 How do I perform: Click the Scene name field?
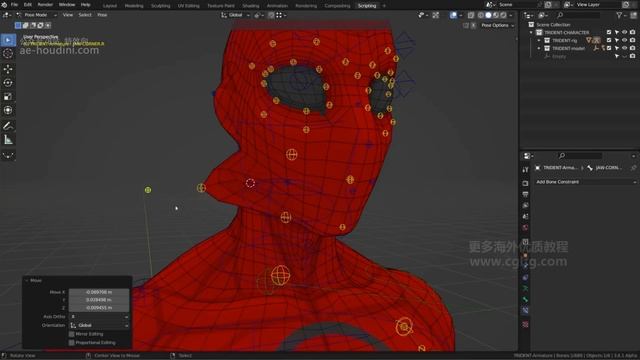(x=515, y=5)
